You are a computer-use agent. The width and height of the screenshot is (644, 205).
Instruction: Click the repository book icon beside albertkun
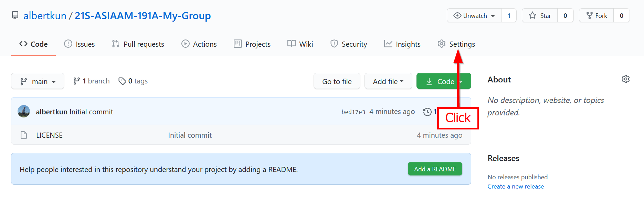click(15, 15)
